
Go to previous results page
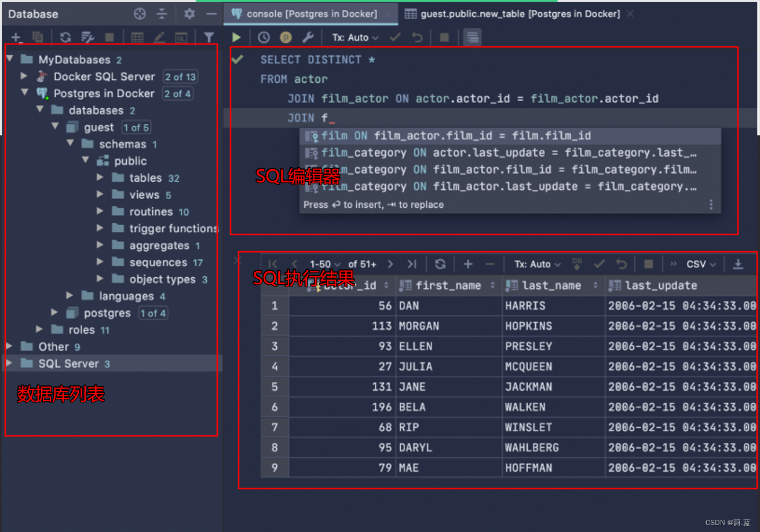tap(294, 264)
